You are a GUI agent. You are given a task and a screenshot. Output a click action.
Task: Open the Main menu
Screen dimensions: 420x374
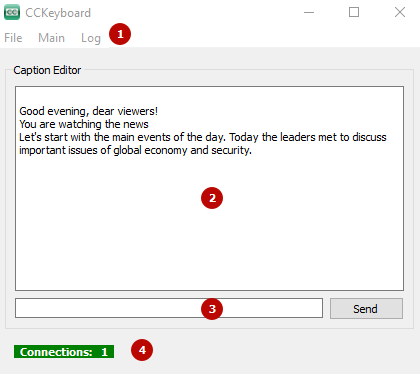51,38
